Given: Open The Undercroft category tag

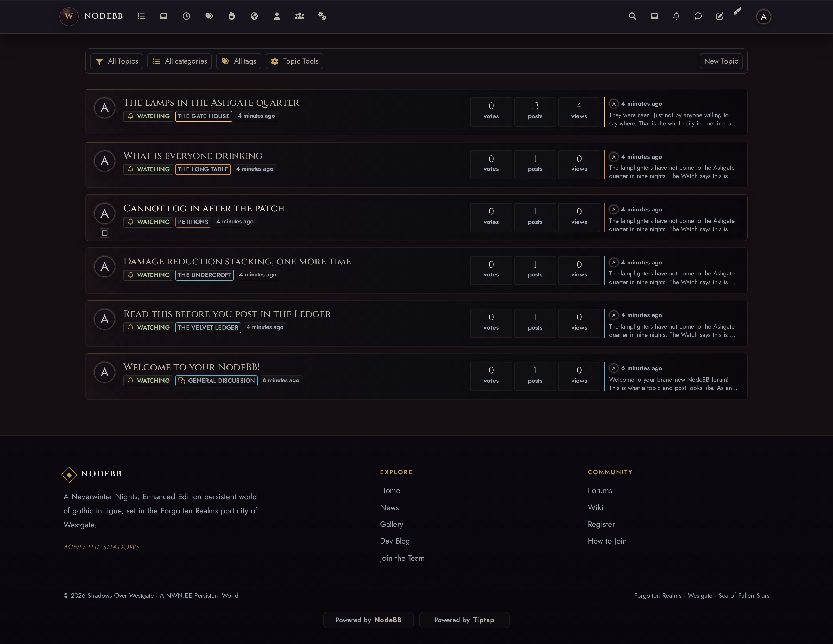Looking at the screenshot, I should click(x=204, y=275).
